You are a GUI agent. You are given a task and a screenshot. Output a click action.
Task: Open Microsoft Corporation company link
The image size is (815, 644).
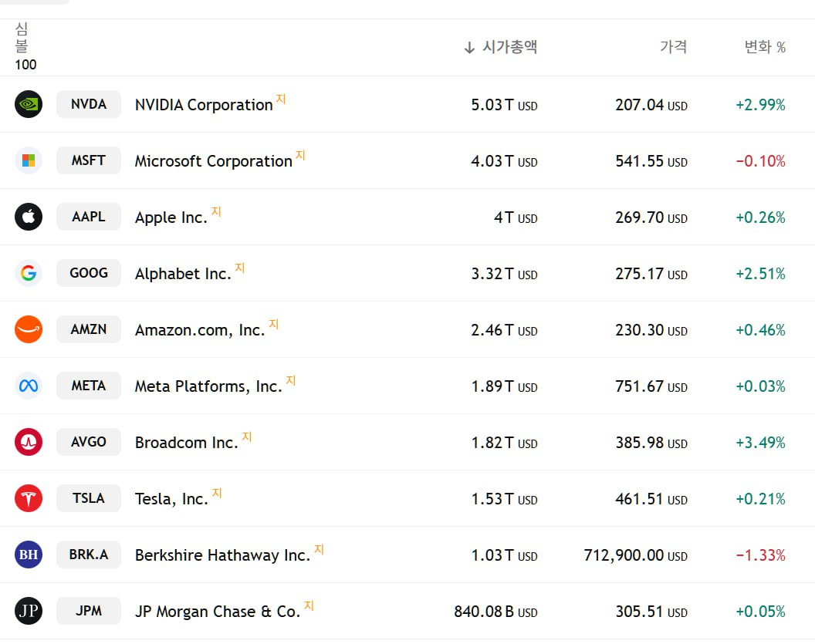(x=214, y=161)
